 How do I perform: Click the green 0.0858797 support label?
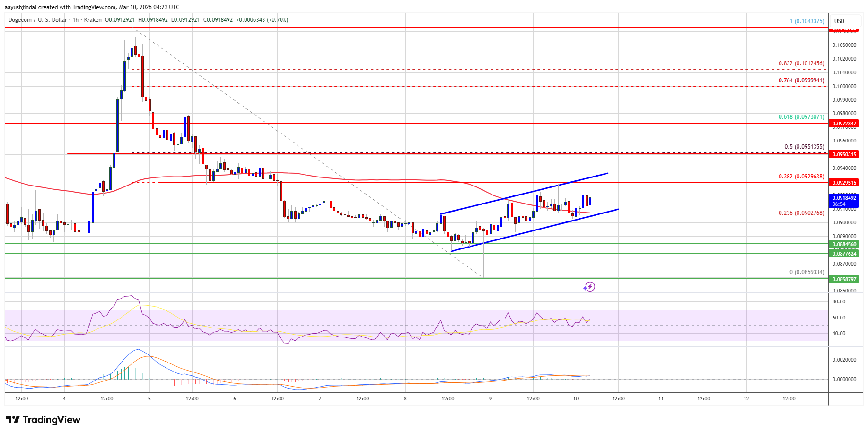pos(844,279)
